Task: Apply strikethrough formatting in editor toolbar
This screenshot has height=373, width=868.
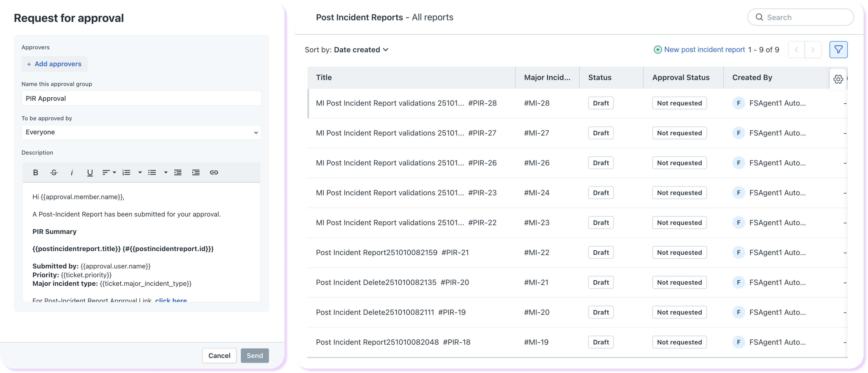Action: click(x=54, y=173)
